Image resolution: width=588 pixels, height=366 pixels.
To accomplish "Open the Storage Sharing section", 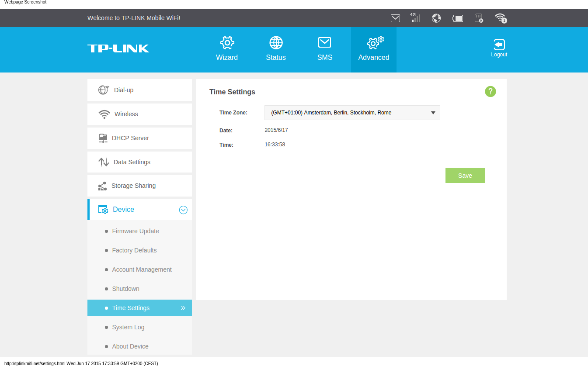I will pos(133,186).
